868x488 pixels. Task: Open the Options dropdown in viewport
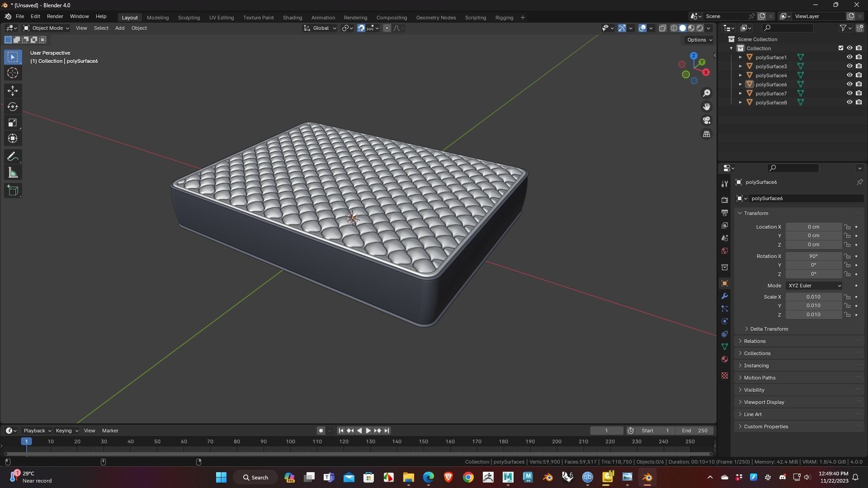[699, 40]
